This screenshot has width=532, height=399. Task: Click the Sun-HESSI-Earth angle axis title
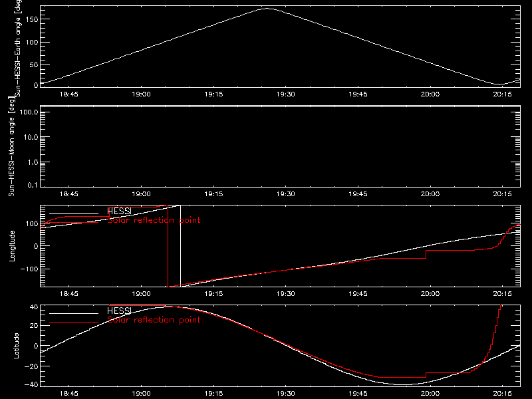(18, 48)
